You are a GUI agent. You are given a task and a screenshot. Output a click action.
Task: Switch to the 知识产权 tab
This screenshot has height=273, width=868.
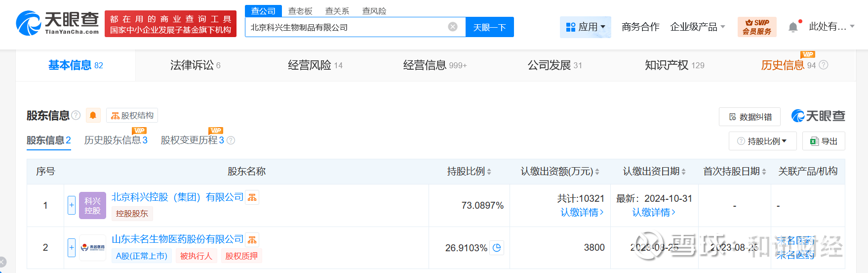pyautogui.click(x=674, y=65)
